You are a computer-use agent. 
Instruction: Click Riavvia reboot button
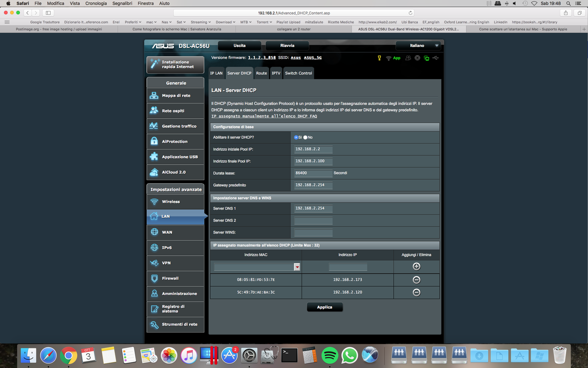287,46
